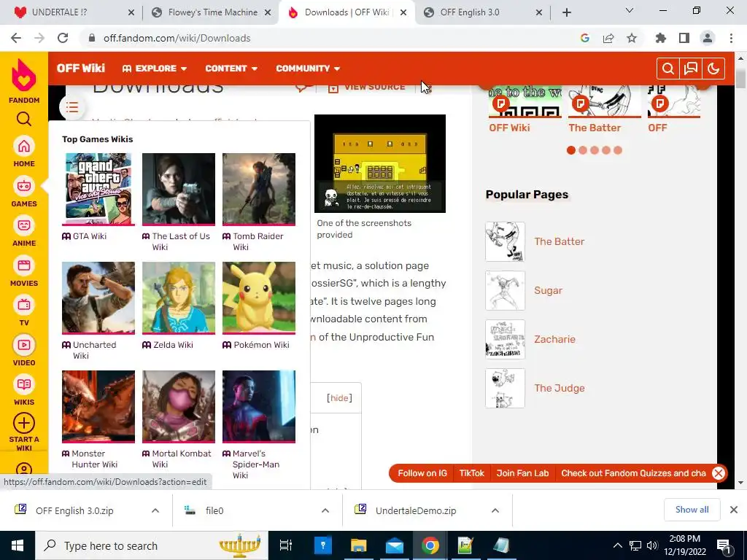
Task: Open the Games sidebar icon
Action: tap(24, 186)
